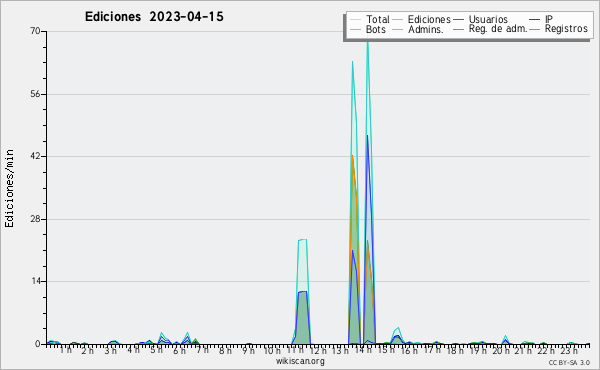Click the '1 h' x-axis label
Viewport: 600px width, 370px height.
click(65, 350)
